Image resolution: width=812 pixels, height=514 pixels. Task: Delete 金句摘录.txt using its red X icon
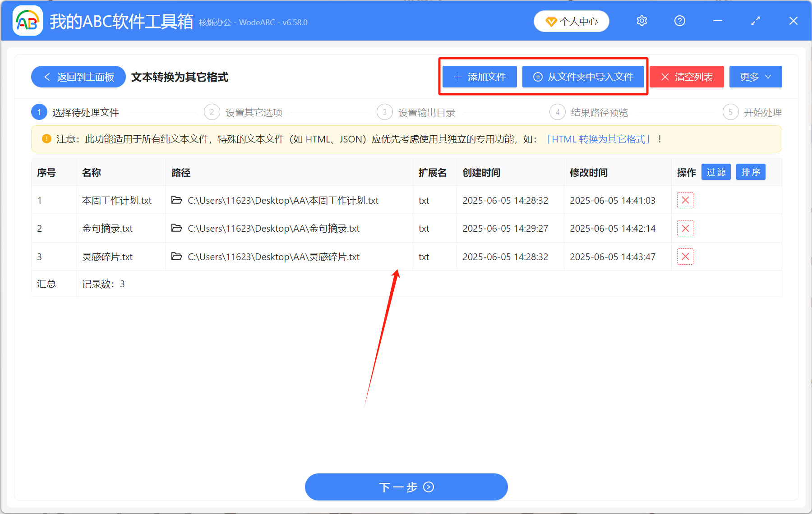tap(685, 228)
